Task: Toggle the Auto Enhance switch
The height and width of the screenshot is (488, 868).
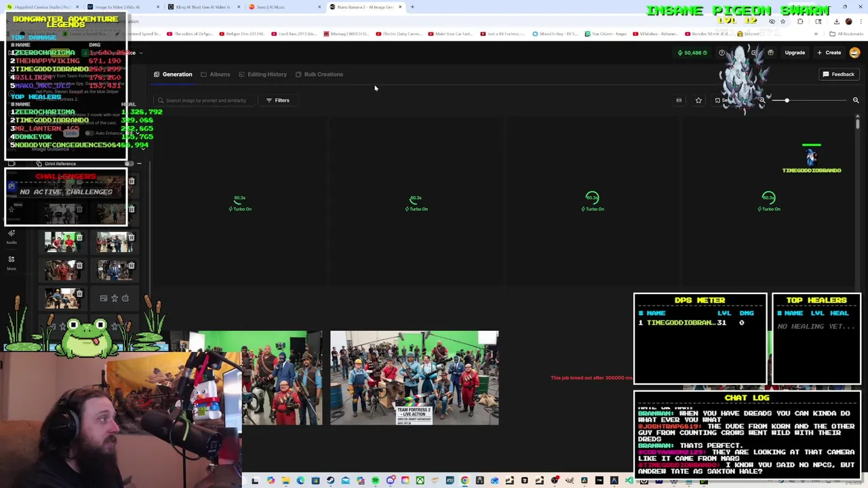Action: (89, 133)
